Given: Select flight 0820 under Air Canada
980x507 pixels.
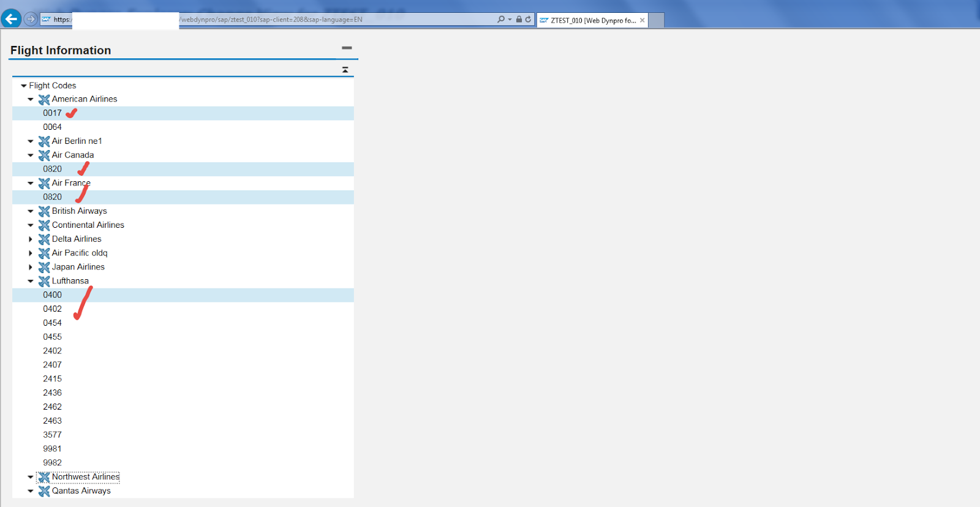Looking at the screenshot, I should point(183,169).
